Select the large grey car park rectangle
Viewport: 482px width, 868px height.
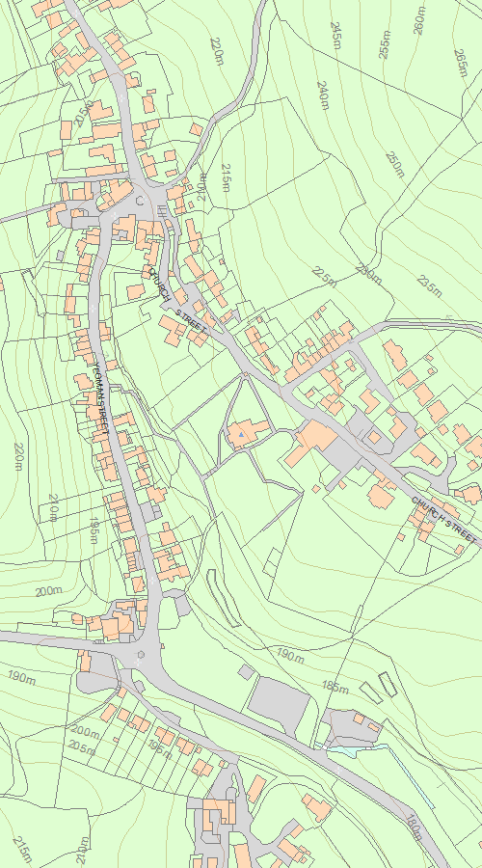click(x=279, y=704)
